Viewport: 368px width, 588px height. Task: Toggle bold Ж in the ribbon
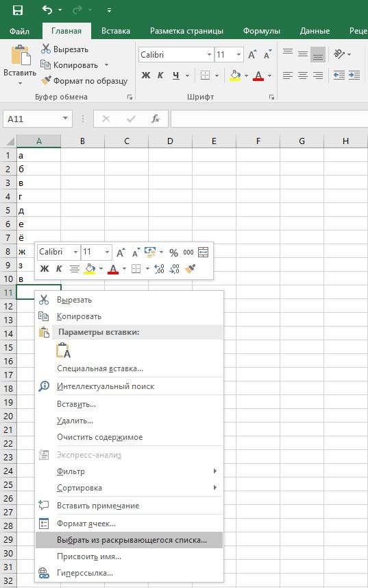coord(146,75)
